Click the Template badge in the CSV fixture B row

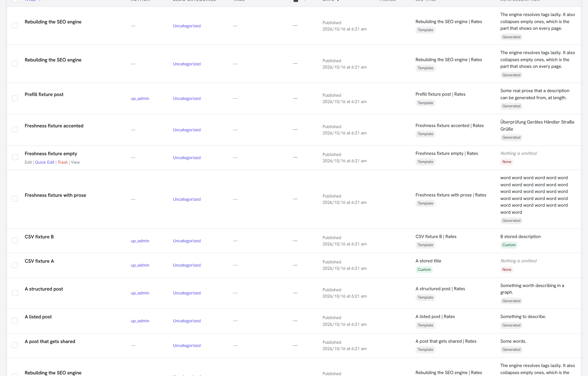point(425,245)
